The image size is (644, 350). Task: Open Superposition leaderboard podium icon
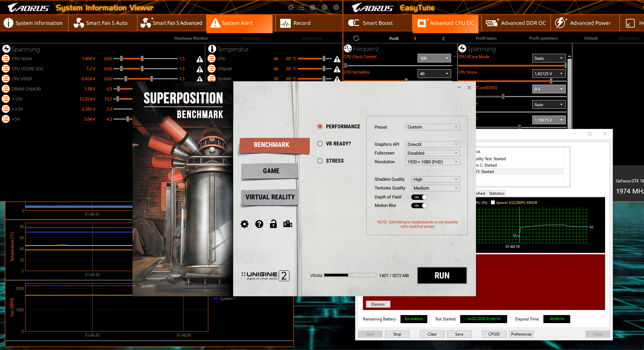[x=288, y=224]
